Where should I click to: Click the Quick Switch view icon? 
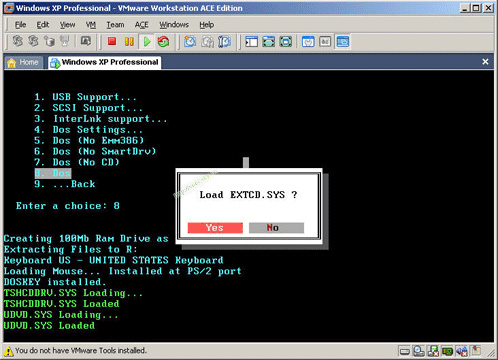(x=269, y=41)
